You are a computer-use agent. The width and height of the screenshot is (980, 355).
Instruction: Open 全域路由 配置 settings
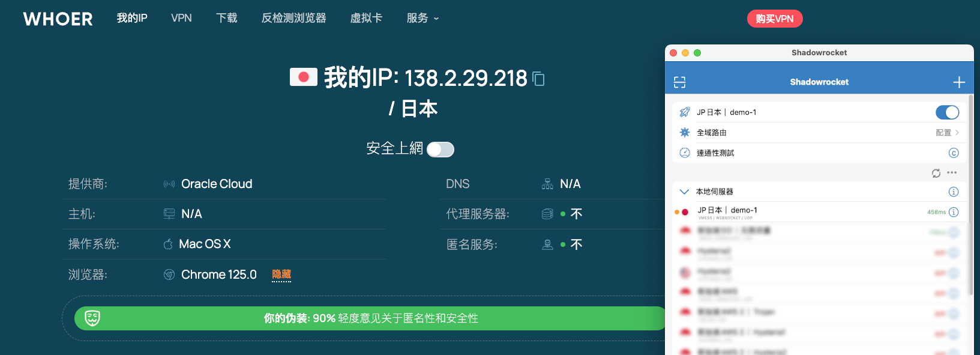947,133
